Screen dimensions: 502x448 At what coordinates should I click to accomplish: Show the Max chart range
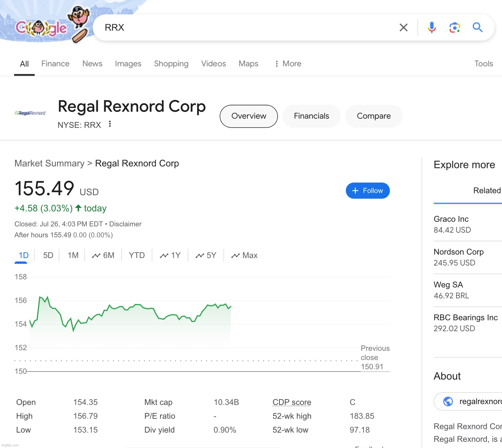point(244,256)
